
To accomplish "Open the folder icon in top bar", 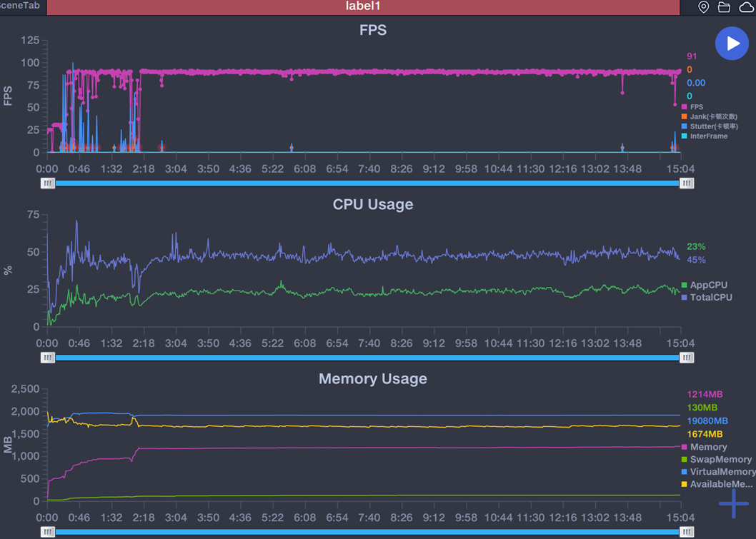I will (x=724, y=7).
